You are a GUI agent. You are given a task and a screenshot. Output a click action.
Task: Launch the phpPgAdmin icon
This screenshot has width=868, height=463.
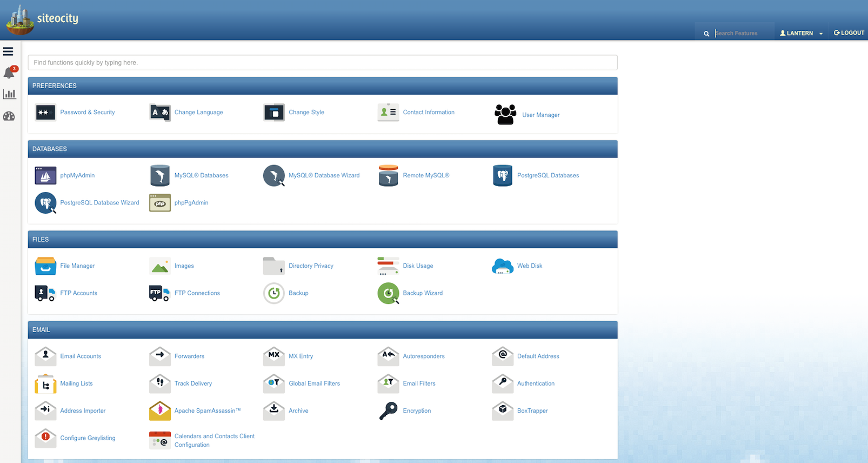[x=160, y=203]
